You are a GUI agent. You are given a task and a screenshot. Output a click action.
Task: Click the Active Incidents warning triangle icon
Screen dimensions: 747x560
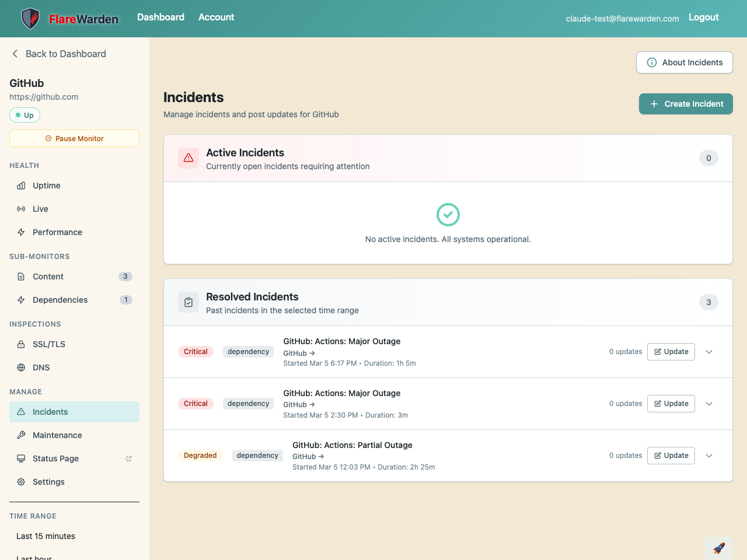tap(189, 158)
